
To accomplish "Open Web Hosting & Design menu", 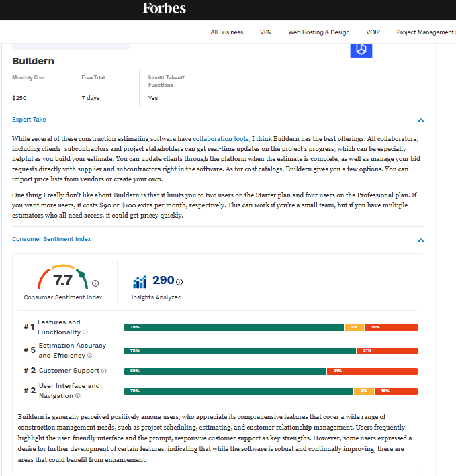I will [319, 32].
